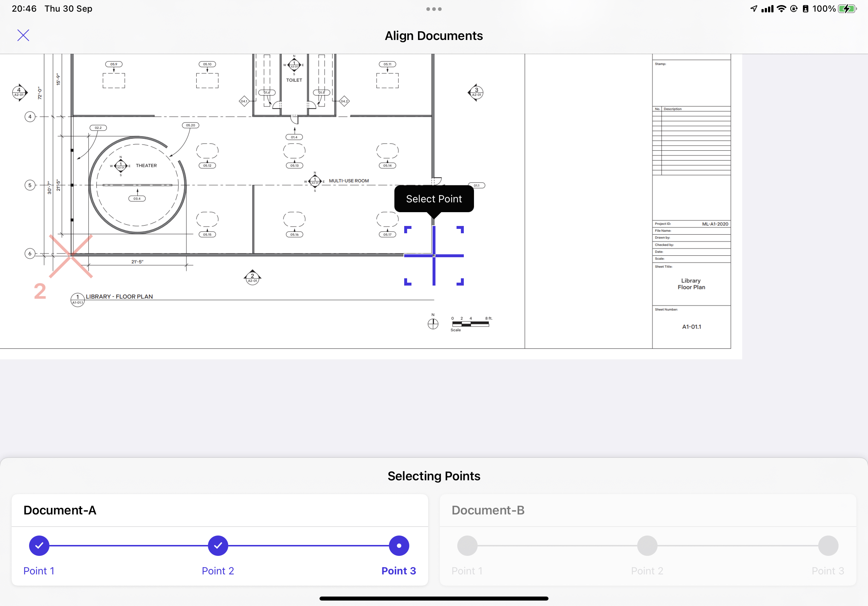The height and width of the screenshot is (606, 868).
Task: Tap the battery indicator in status bar
Action: click(847, 9)
